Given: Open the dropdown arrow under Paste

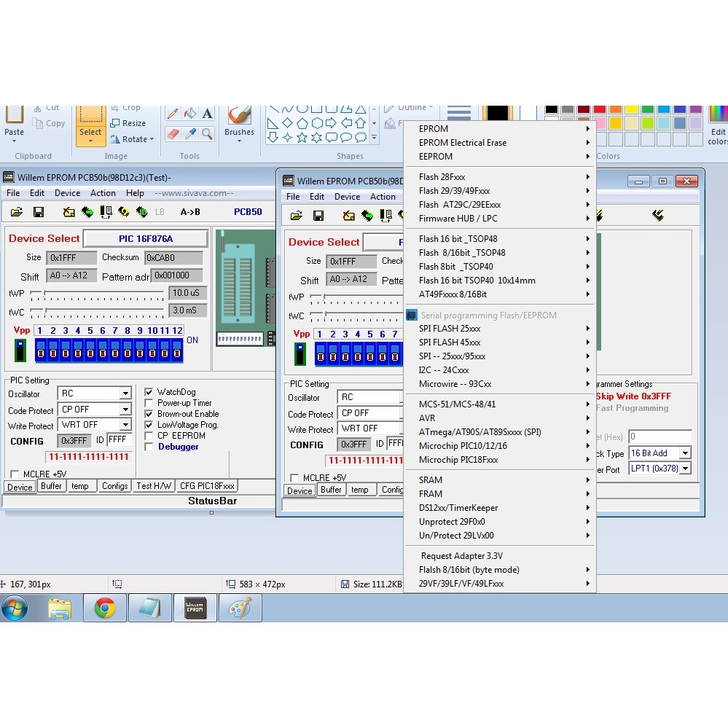Looking at the screenshot, I should (x=15, y=141).
